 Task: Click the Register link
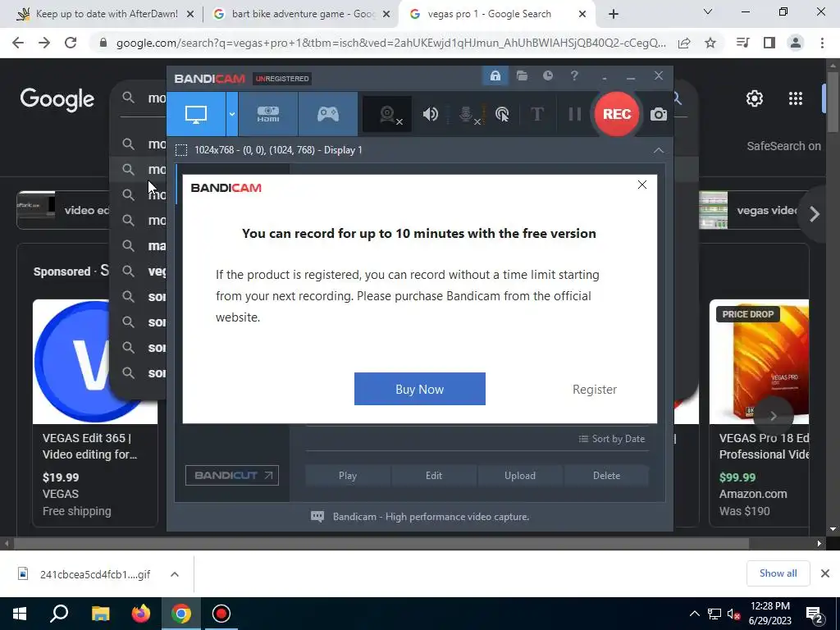[594, 390]
